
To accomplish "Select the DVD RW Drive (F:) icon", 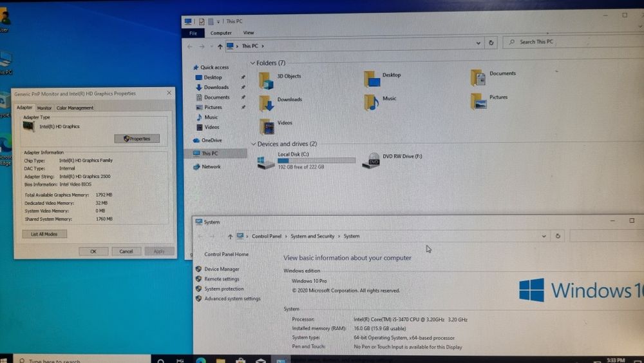I will point(372,161).
